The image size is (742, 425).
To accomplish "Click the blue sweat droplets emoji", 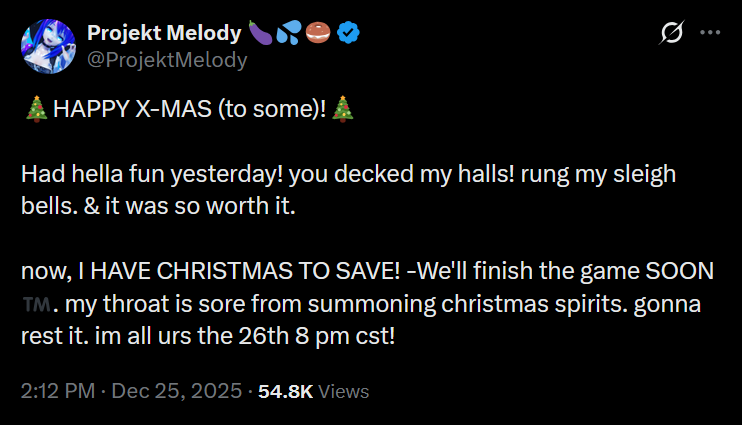I will [x=289, y=33].
